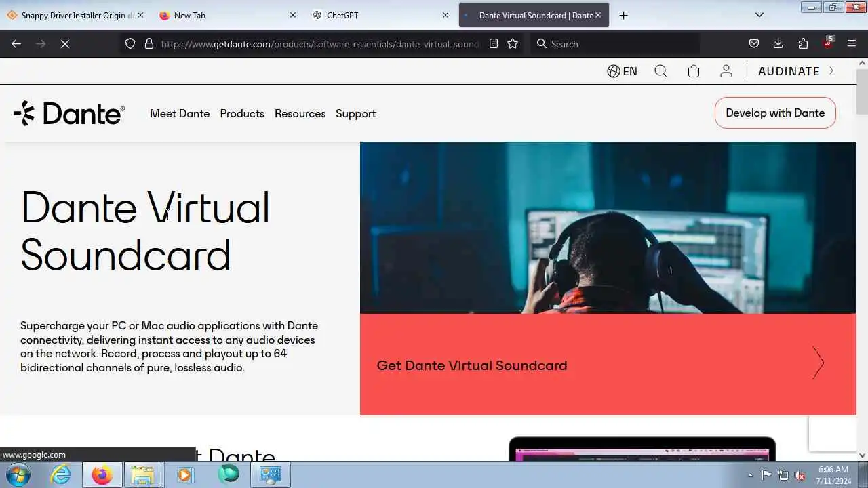Close the Dante Virtual Soundcard tab
Image resolution: width=868 pixels, height=488 pixels.
tap(598, 15)
